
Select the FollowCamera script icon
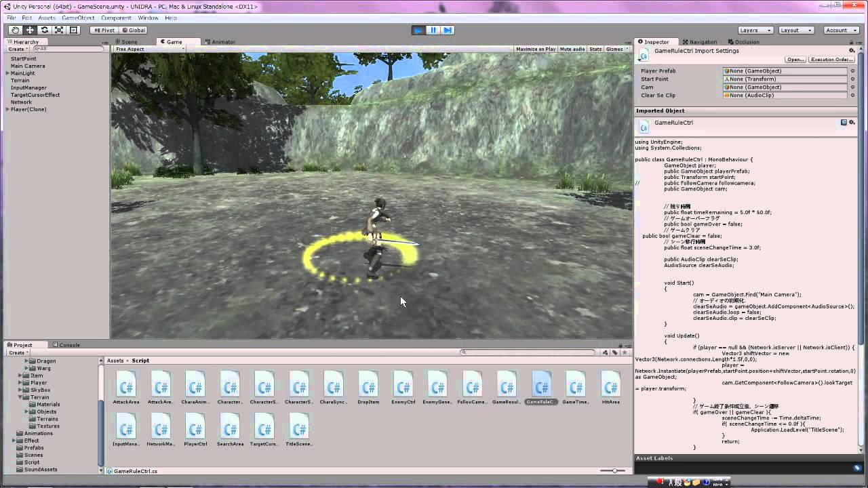(472, 384)
